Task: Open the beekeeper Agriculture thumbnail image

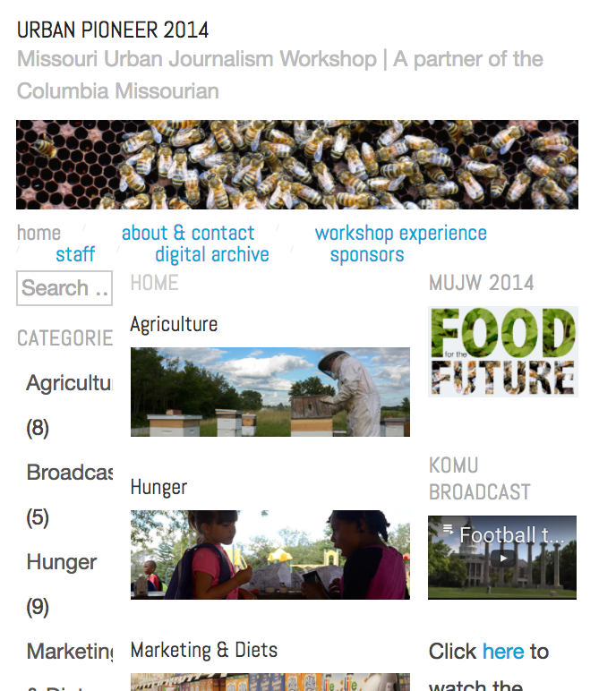Action: tap(270, 392)
